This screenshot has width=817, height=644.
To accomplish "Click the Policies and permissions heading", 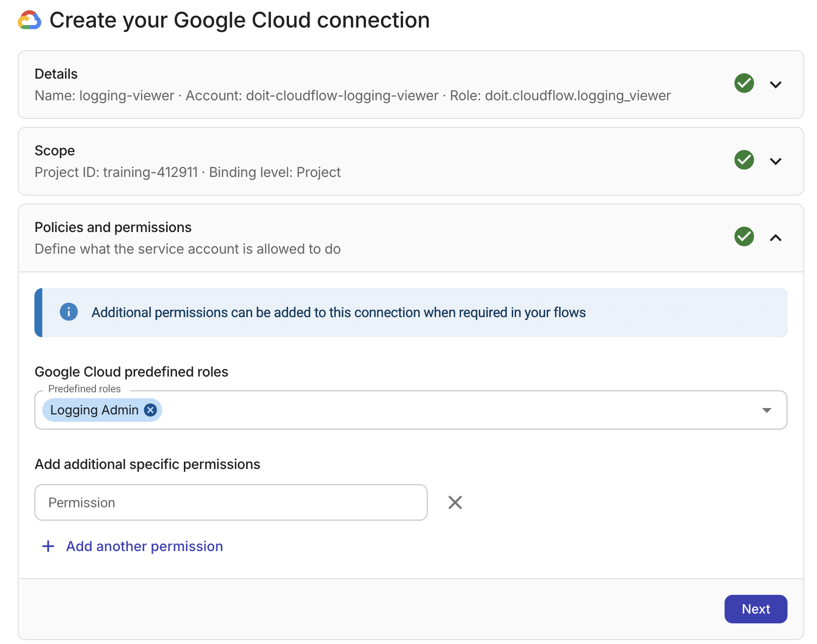I will click(x=113, y=227).
